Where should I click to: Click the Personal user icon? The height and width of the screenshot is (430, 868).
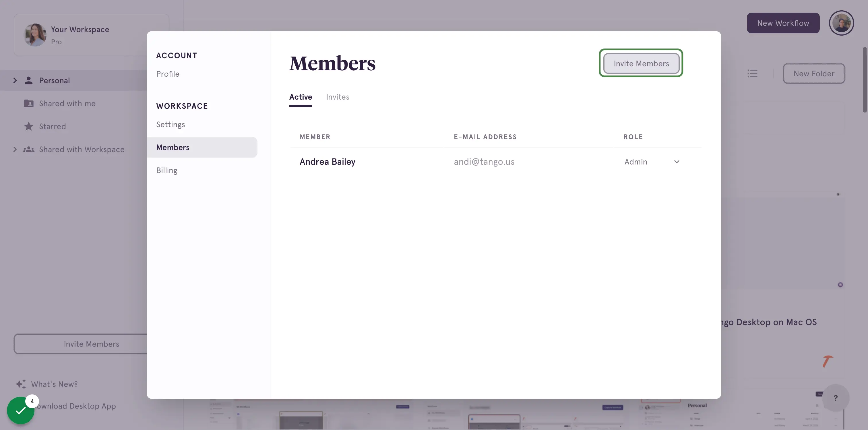point(29,80)
